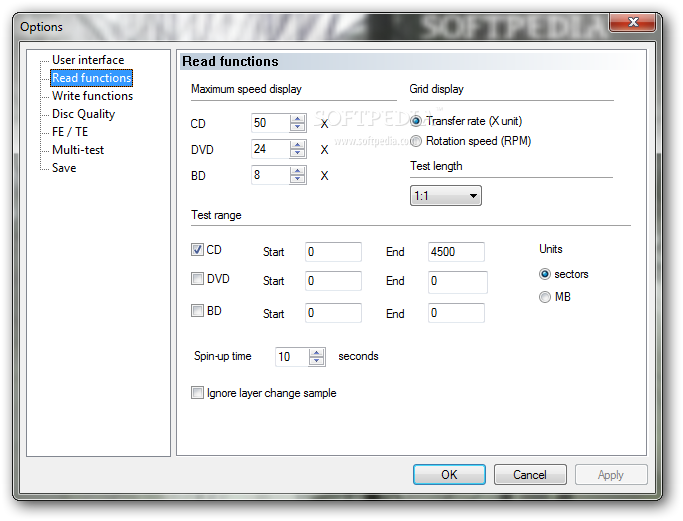Open the Multi-test settings page
Image resolution: width=683 pixels, height=521 pixels.
[78, 150]
